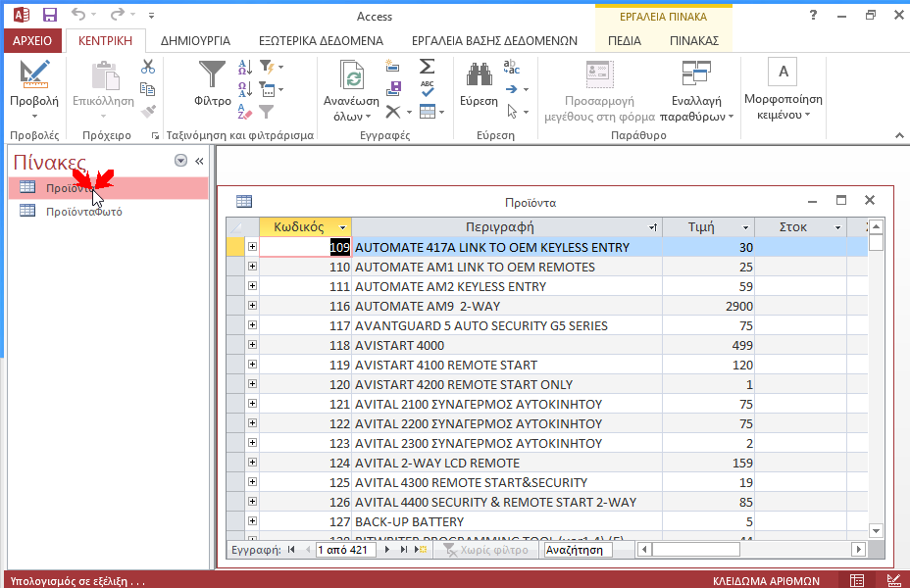Open the Μορφοποίηση κειμένου menu
Viewport: 910px width, 588px height.
[x=784, y=89]
